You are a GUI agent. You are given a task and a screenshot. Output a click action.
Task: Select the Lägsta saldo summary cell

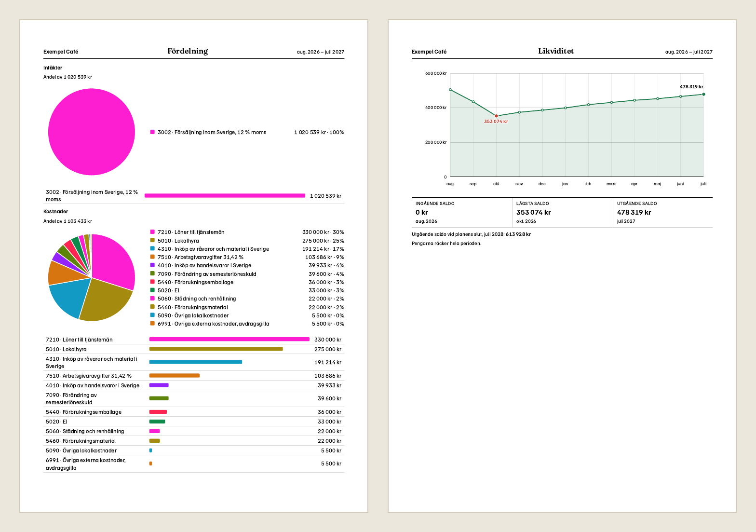(x=562, y=212)
